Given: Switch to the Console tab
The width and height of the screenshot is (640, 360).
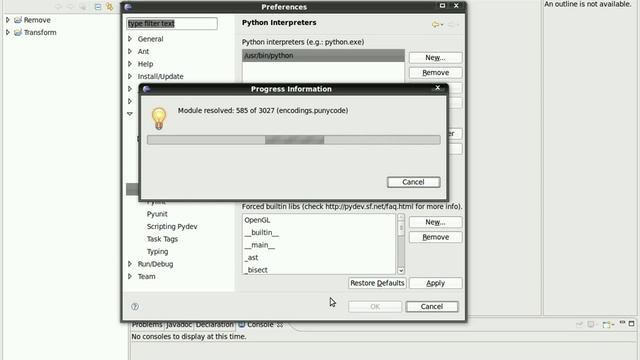Looking at the screenshot, I should tap(260, 324).
